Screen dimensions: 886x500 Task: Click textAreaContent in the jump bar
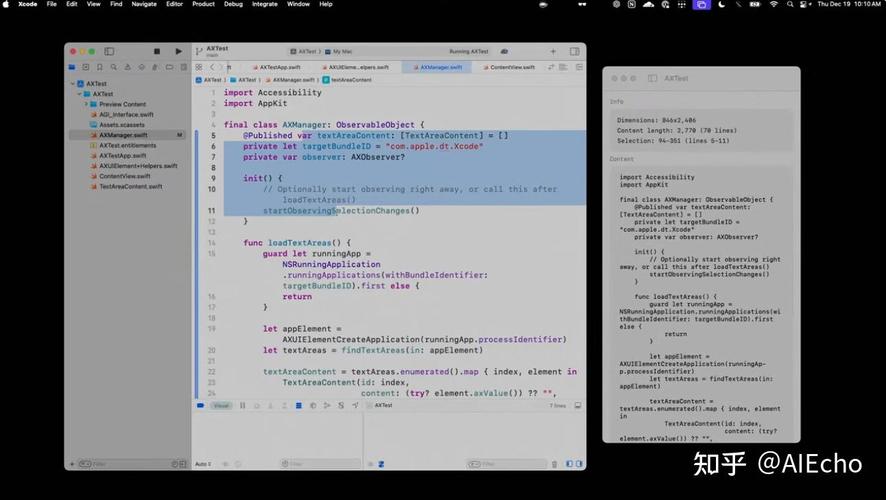click(x=350, y=79)
